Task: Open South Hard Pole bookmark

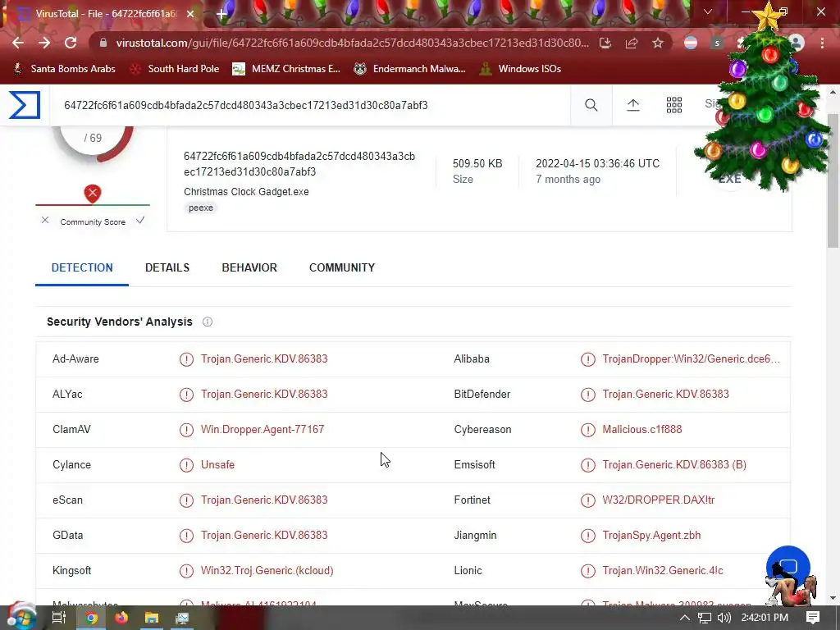Action: click(175, 69)
